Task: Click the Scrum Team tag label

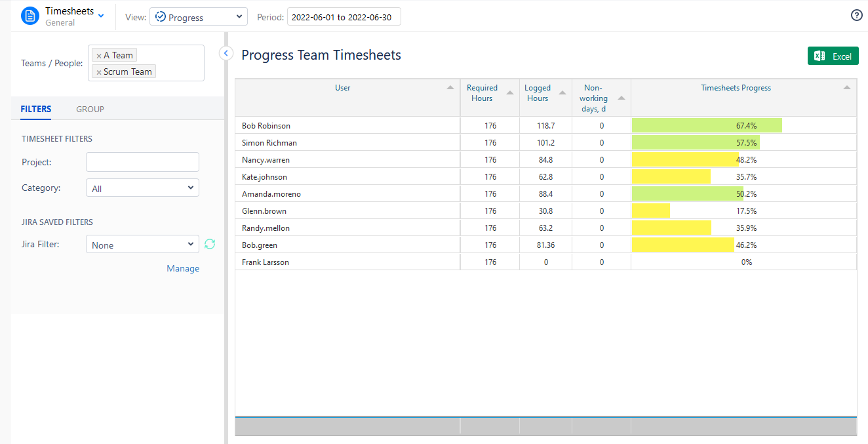Action: click(127, 72)
